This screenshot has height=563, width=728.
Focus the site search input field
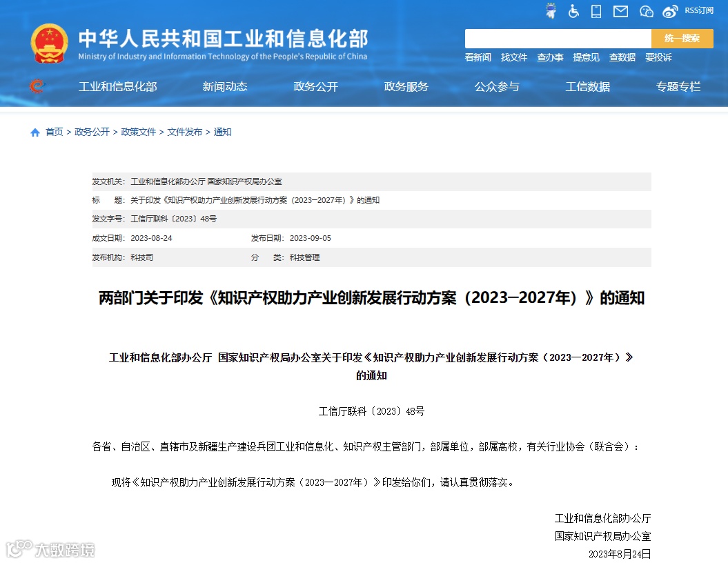pyautogui.click(x=558, y=39)
